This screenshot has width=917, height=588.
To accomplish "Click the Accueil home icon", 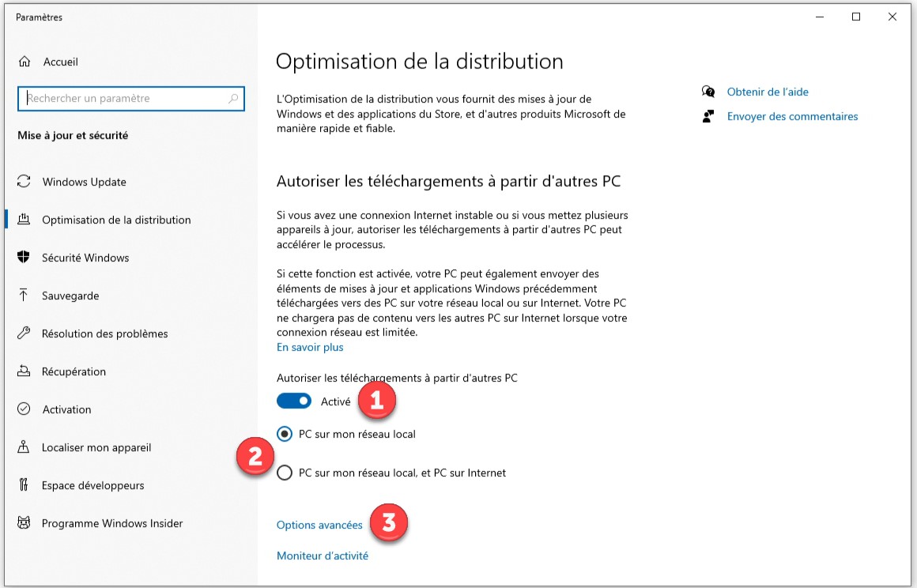I will coord(25,62).
